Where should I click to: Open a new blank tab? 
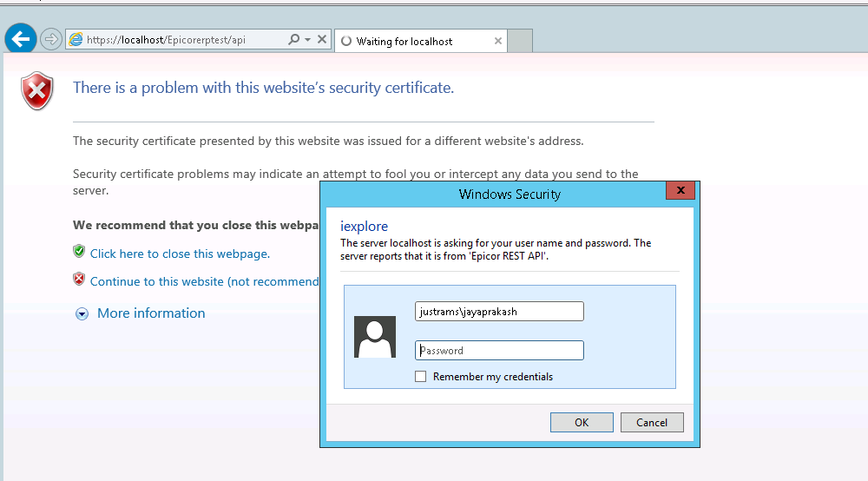click(520, 41)
